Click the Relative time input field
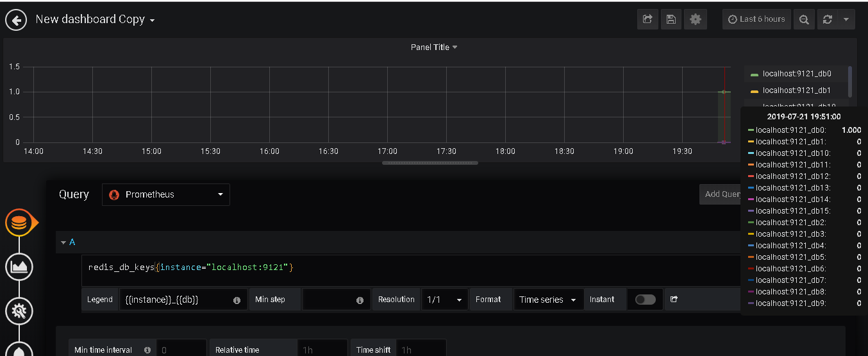This screenshot has width=868, height=356. pyautogui.click(x=322, y=350)
